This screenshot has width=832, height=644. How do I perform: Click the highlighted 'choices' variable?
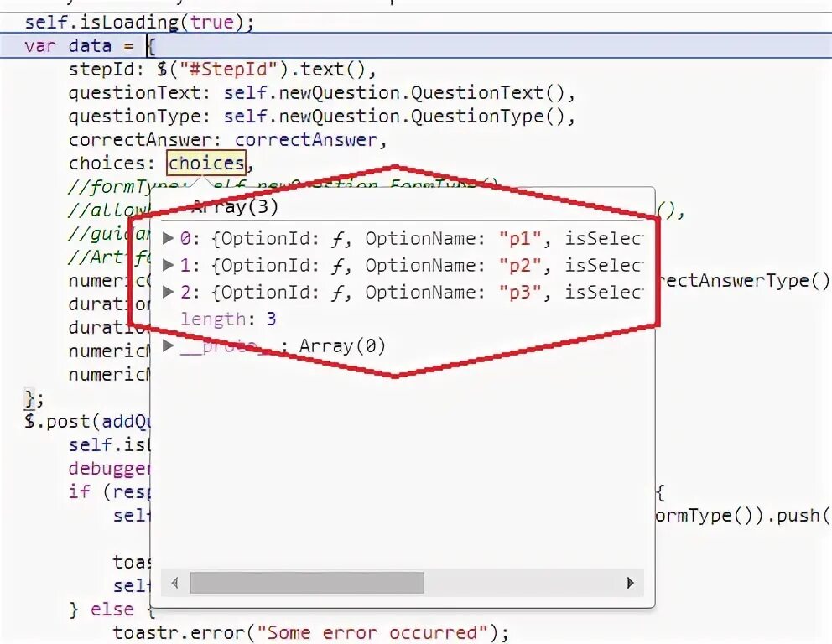pyautogui.click(x=206, y=163)
